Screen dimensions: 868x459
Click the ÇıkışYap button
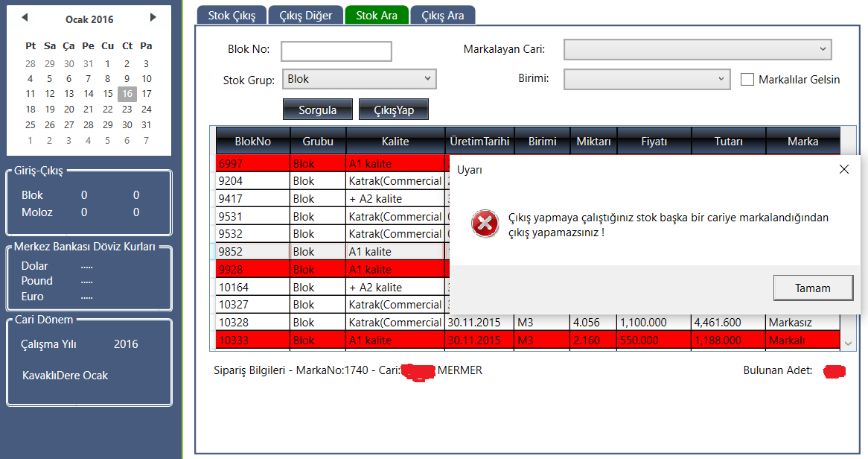point(394,110)
